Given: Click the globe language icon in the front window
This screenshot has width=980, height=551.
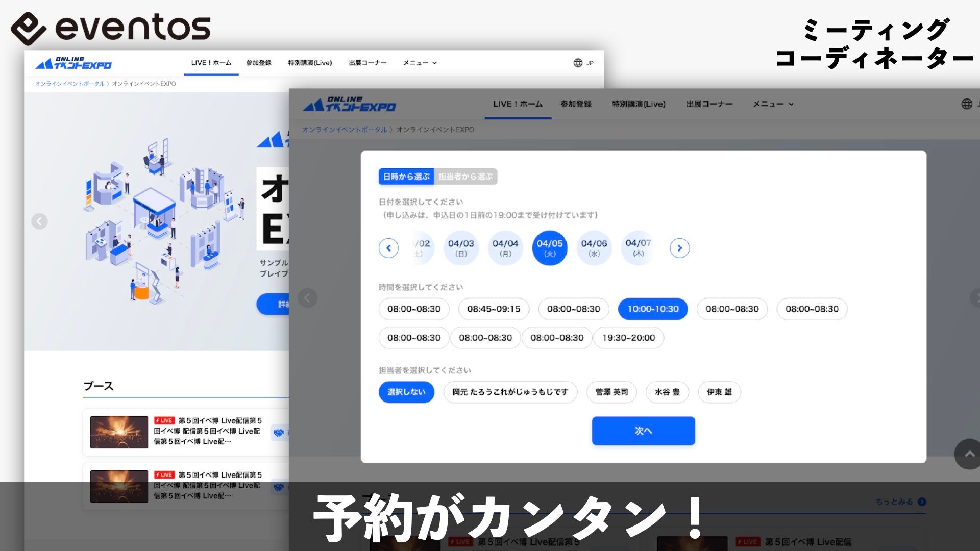Looking at the screenshot, I should [x=967, y=104].
